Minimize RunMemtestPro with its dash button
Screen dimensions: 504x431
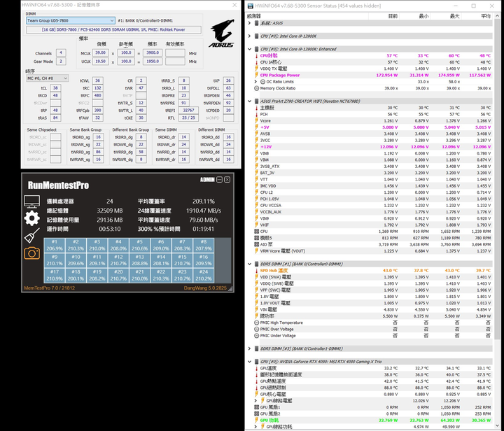220,180
